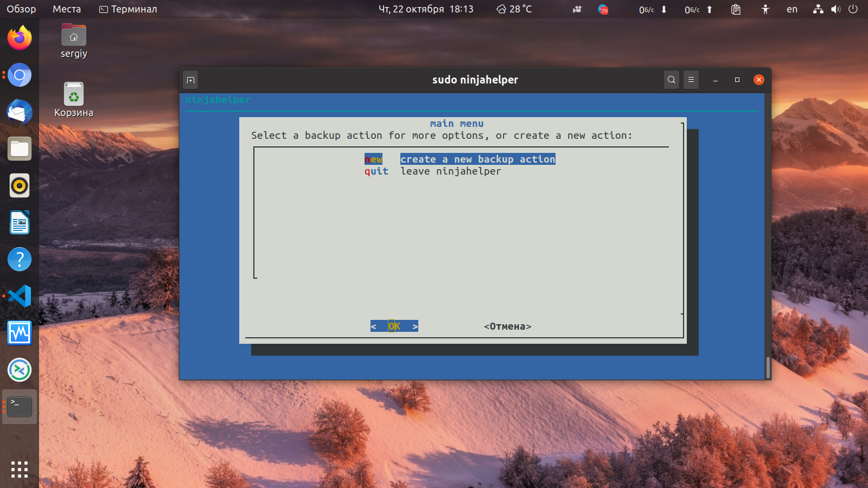Click the people tray icon in top bar
Viewport: 868px width, 488px height.
click(x=577, y=9)
